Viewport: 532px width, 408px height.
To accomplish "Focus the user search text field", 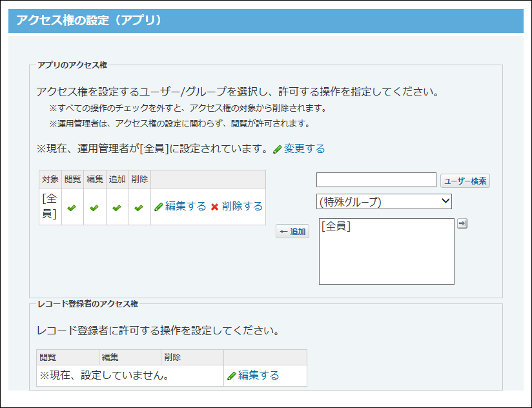I will point(376,179).
